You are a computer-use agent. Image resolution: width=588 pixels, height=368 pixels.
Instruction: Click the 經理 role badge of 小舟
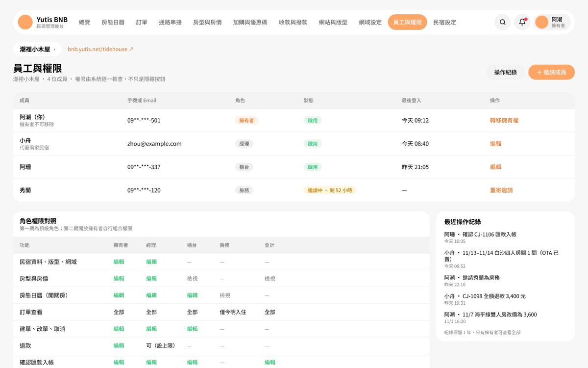244,144
